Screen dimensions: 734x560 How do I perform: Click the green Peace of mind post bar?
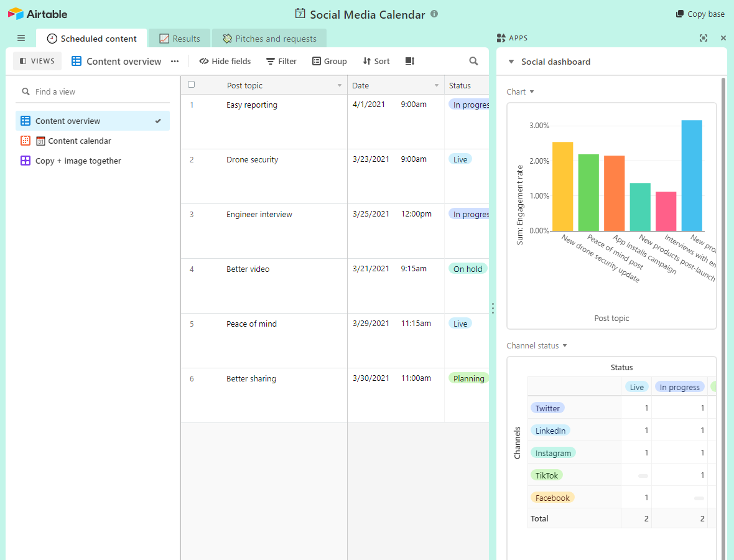click(588, 192)
